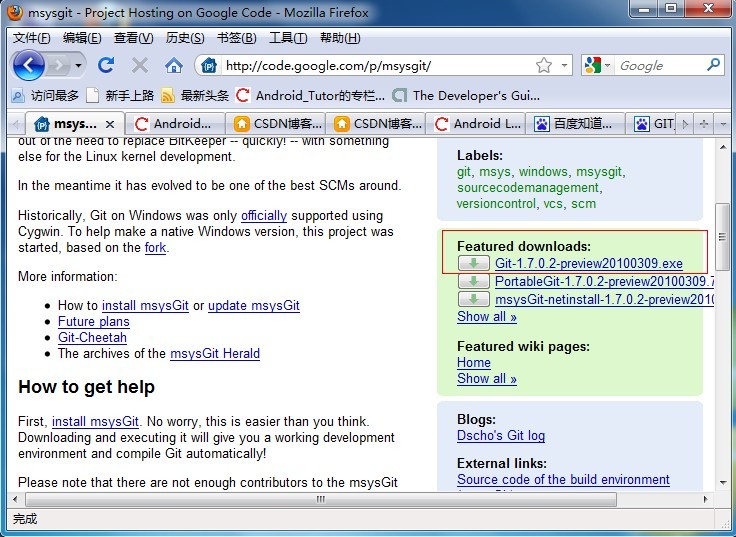Click the download arrow beside msysGit-netinstall
Screen dimensions: 736x537
473,299
